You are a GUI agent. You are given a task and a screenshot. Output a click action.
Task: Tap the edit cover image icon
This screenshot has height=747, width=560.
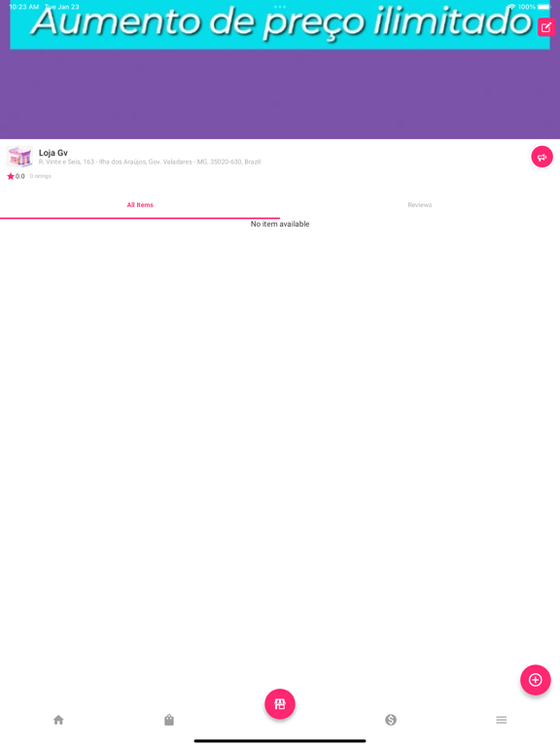click(545, 27)
